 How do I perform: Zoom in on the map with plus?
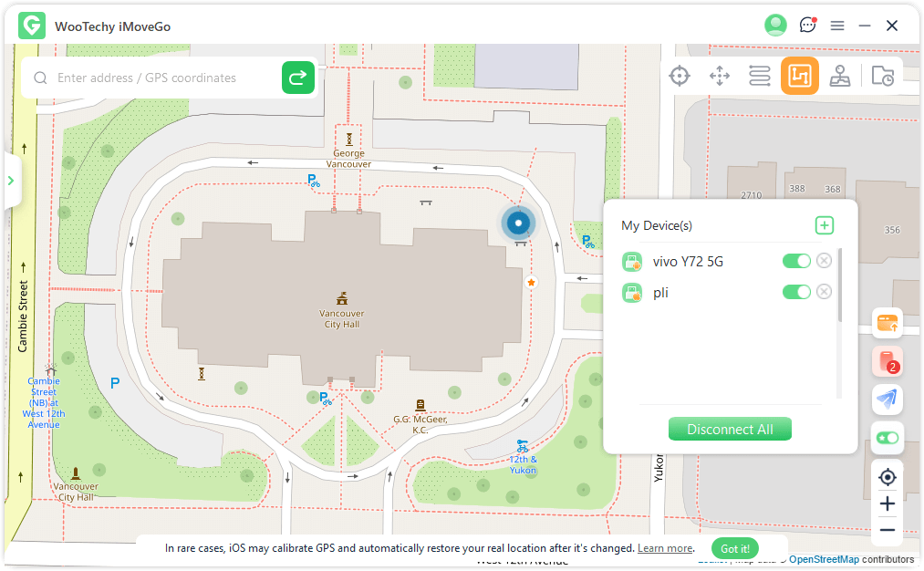pyautogui.click(x=888, y=504)
